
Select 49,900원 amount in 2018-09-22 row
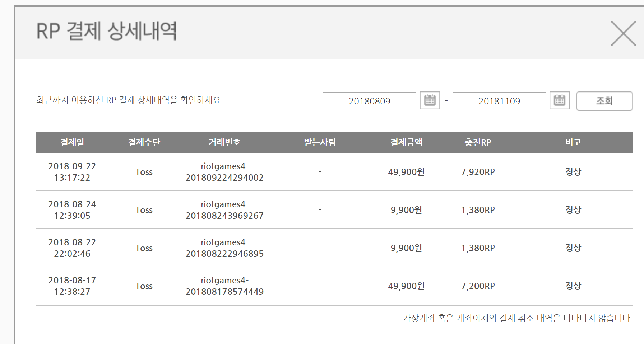[407, 172]
